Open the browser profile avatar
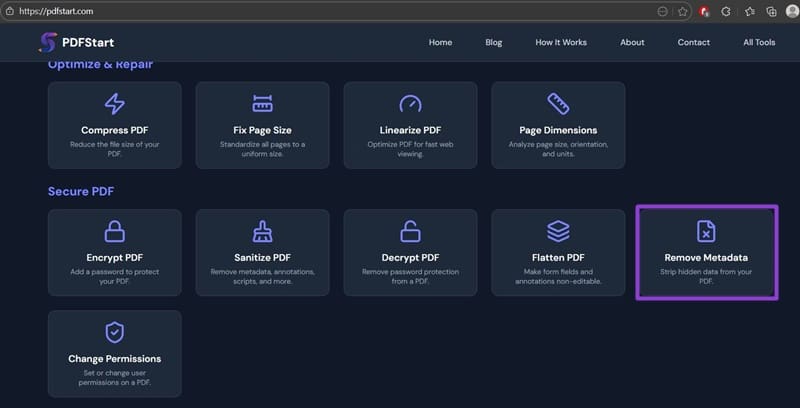 click(791, 11)
